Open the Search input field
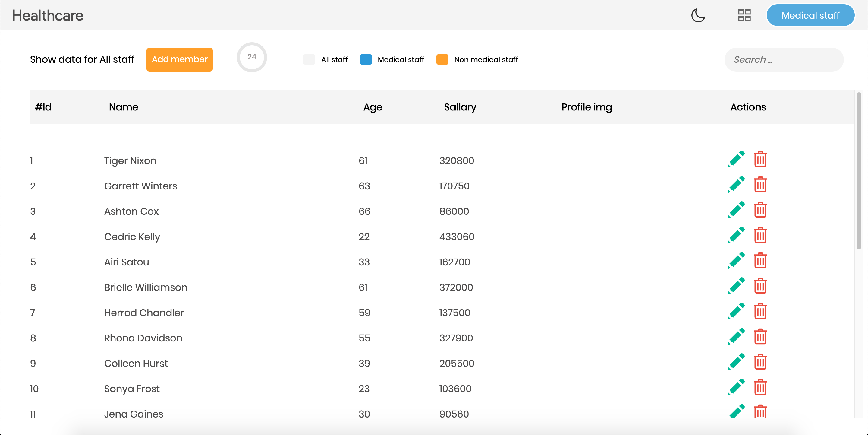The width and height of the screenshot is (868, 435). [785, 59]
